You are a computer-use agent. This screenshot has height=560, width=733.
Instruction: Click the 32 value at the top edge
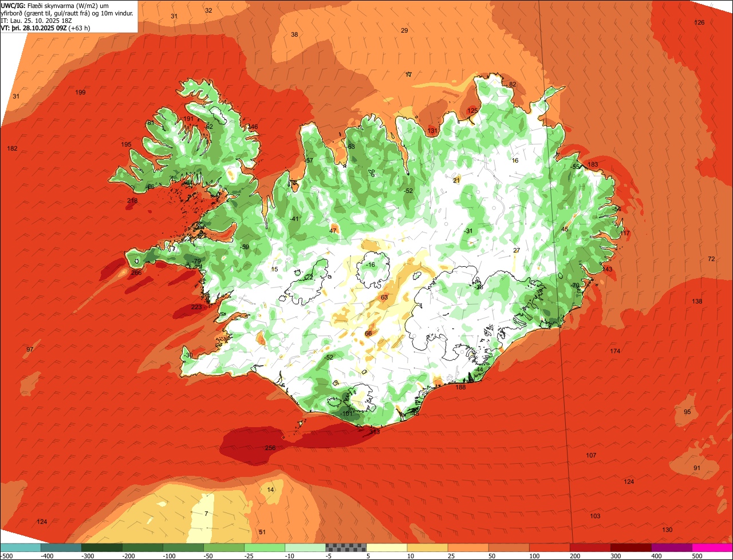coord(208,10)
